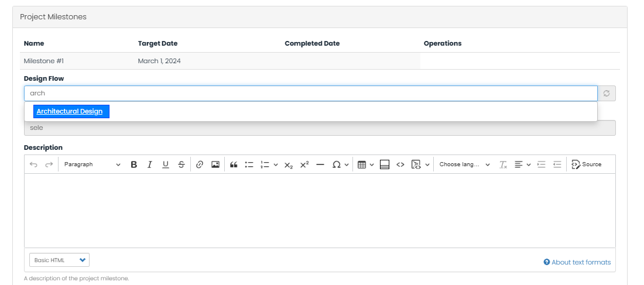
Task: Insert a code block
Action: [x=416, y=164]
